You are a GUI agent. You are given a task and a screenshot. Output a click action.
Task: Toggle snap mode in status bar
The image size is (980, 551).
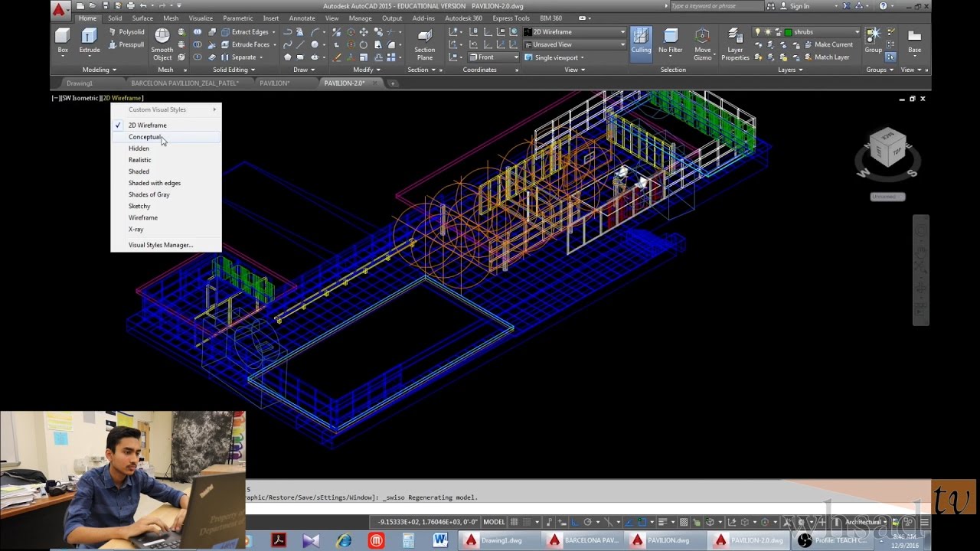click(x=528, y=522)
